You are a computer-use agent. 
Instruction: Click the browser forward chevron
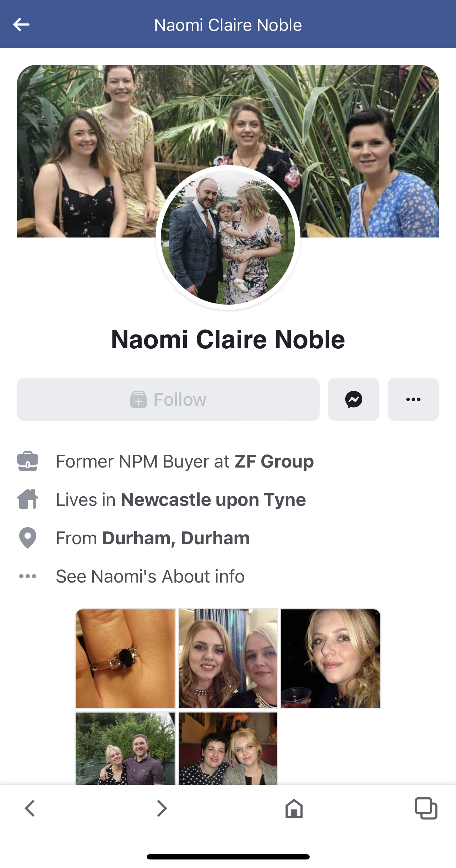[162, 808]
